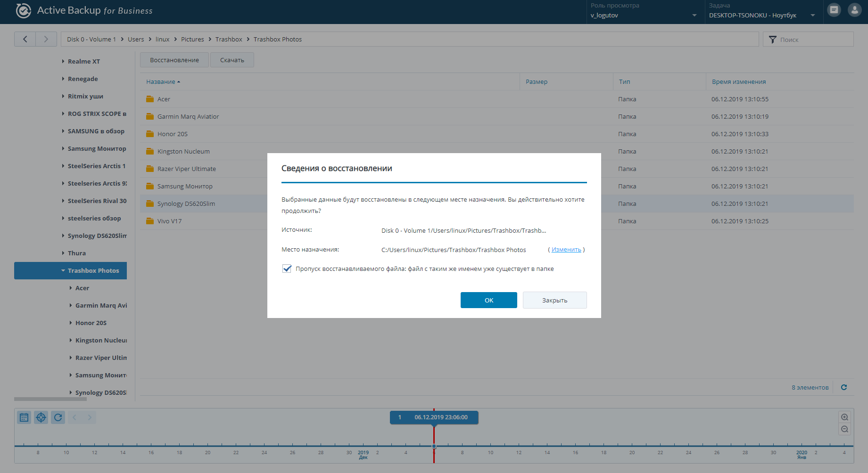This screenshot has height=473, width=868.
Task: Click the 8 элементов count label
Action: [810, 387]
